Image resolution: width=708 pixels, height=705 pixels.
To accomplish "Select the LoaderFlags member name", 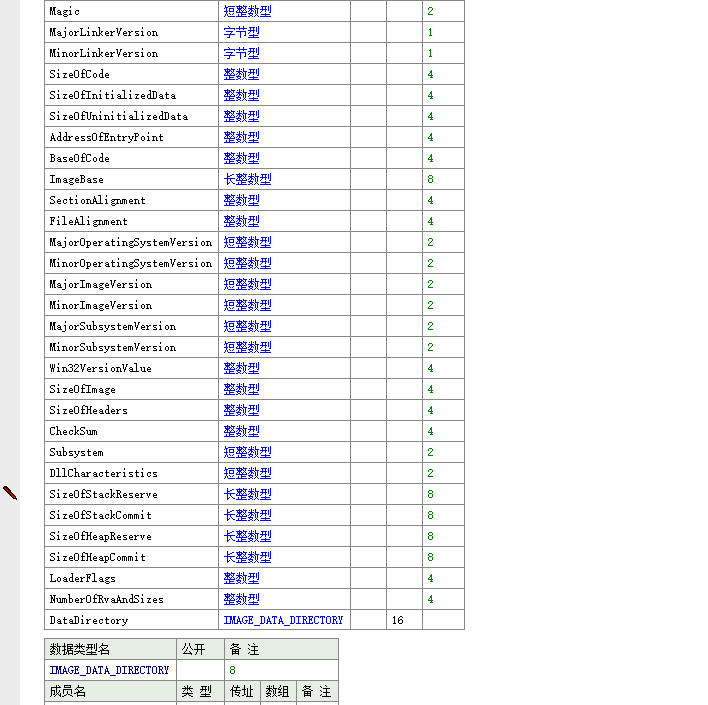I will click(82, 578).
